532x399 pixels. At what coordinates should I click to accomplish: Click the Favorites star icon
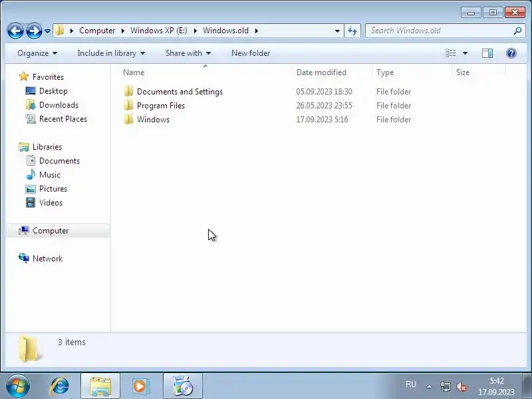coord(23,76)
